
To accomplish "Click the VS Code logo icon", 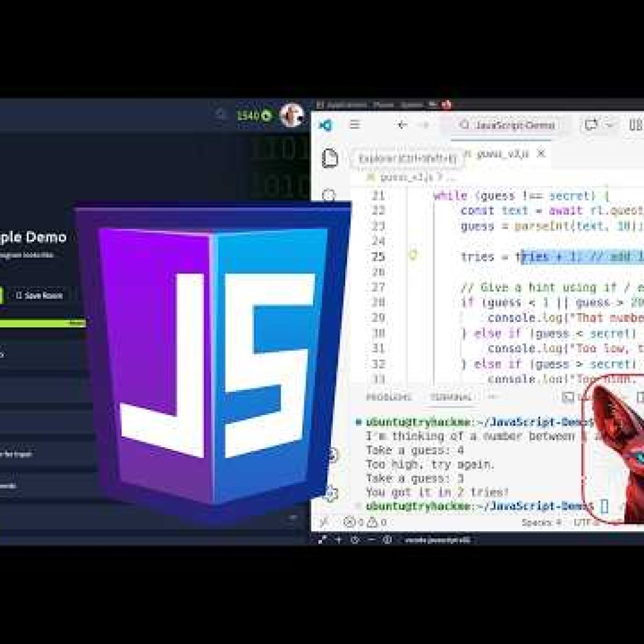I will [326, 125].
